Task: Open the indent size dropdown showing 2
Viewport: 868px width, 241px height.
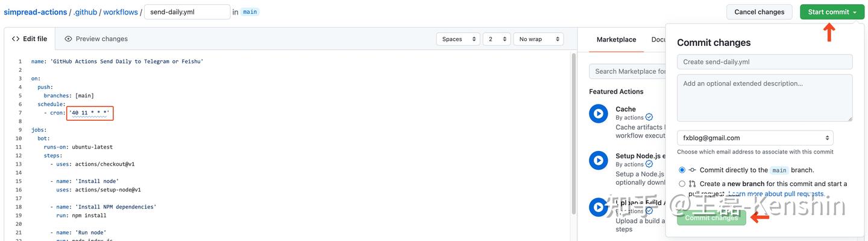Action: [x=497, y=39]
